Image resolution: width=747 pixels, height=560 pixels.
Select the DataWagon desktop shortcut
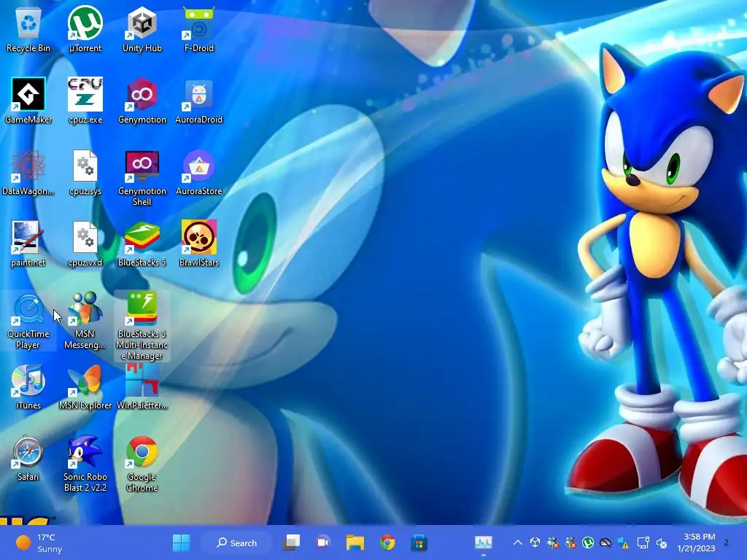point(28,172)
